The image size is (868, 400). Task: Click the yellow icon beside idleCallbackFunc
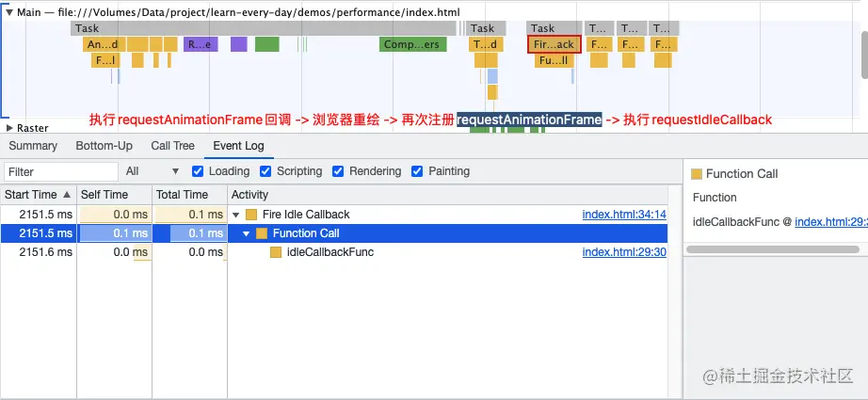click(276, 252)
